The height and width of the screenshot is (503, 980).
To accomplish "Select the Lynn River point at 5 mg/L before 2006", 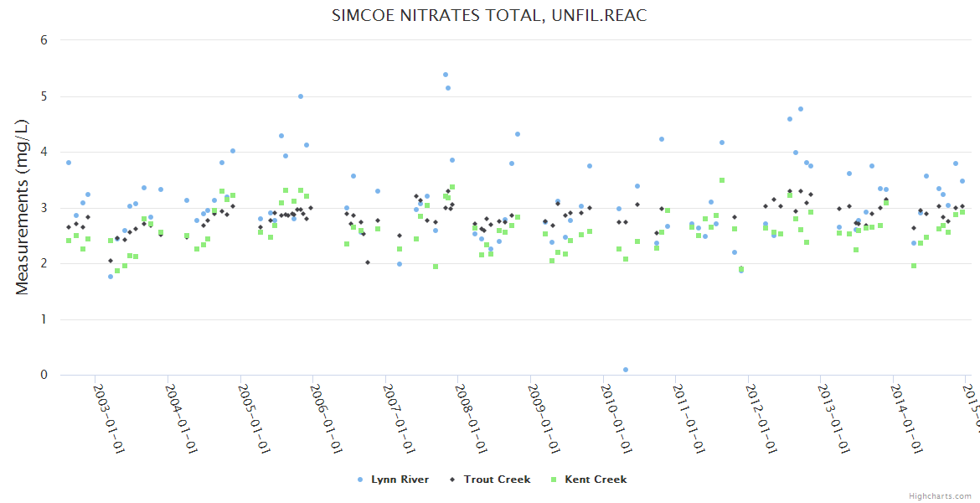I will tap(301, 96).
